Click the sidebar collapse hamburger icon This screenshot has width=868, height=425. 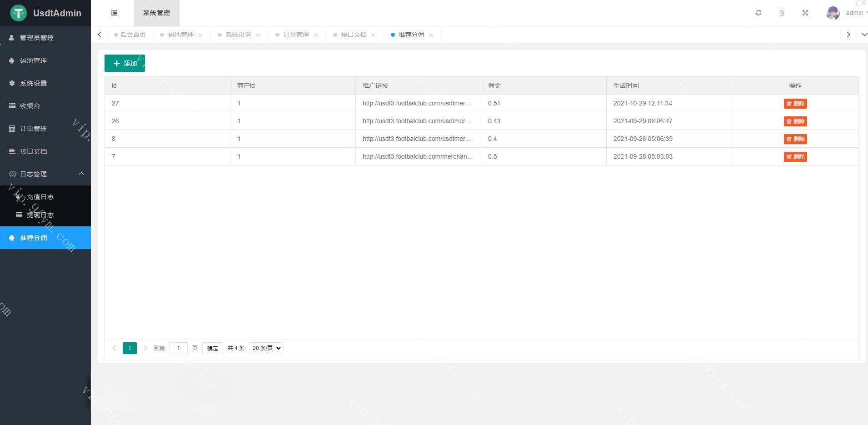(x=114, y=13)
